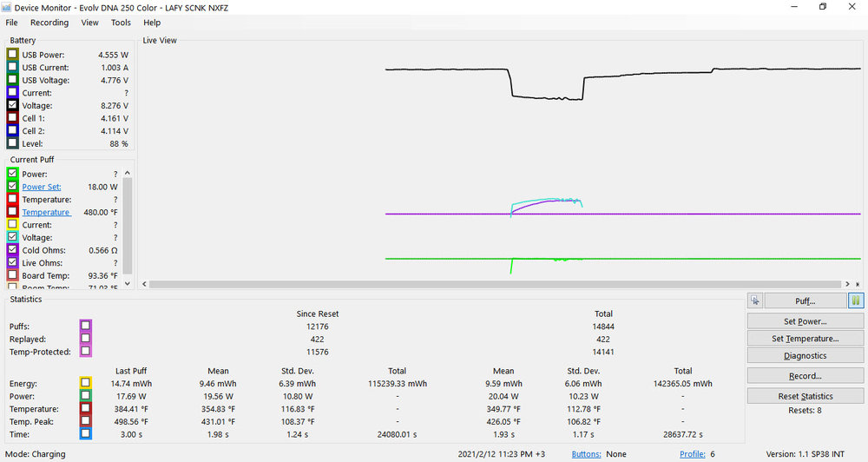The width and height of the screenshot is (868, 462).
Task: Open the View menu
Action: (89, 23)
